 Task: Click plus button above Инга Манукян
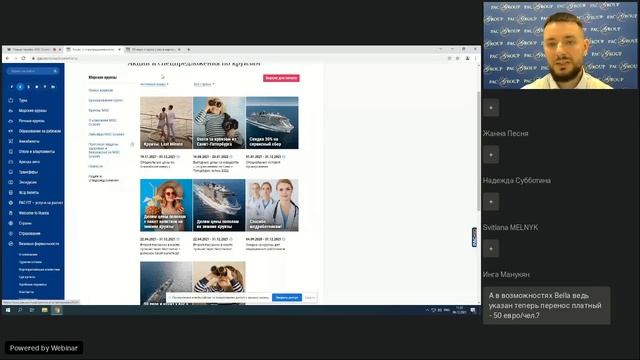[x=491, y=249]
